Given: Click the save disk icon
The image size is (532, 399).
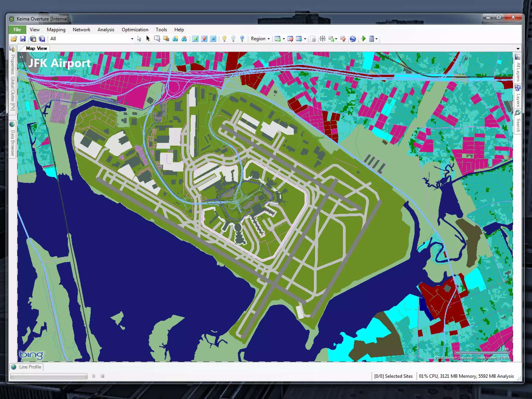Looking at the screenshot, I should pos(23,39).
